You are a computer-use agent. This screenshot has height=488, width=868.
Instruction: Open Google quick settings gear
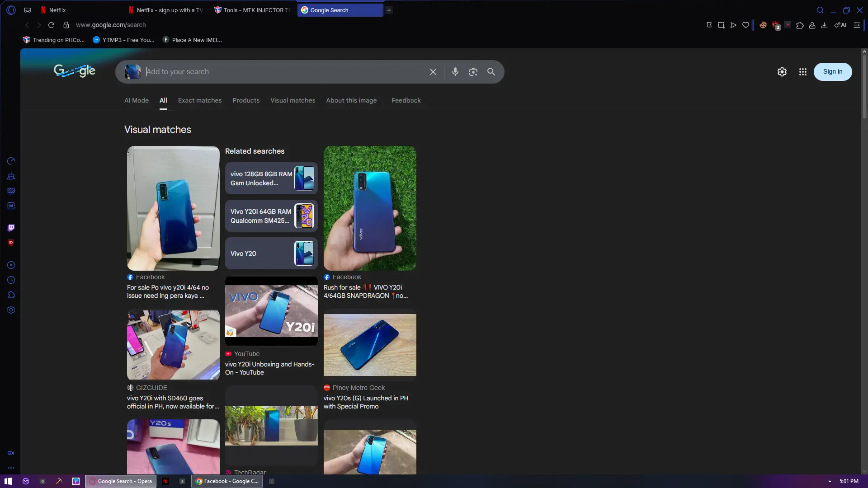pos(782,72)
